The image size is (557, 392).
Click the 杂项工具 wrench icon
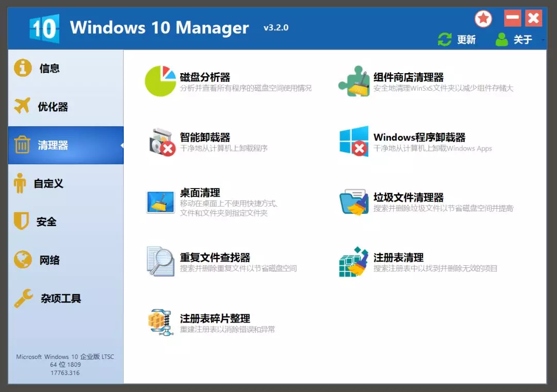pos(23,298)
